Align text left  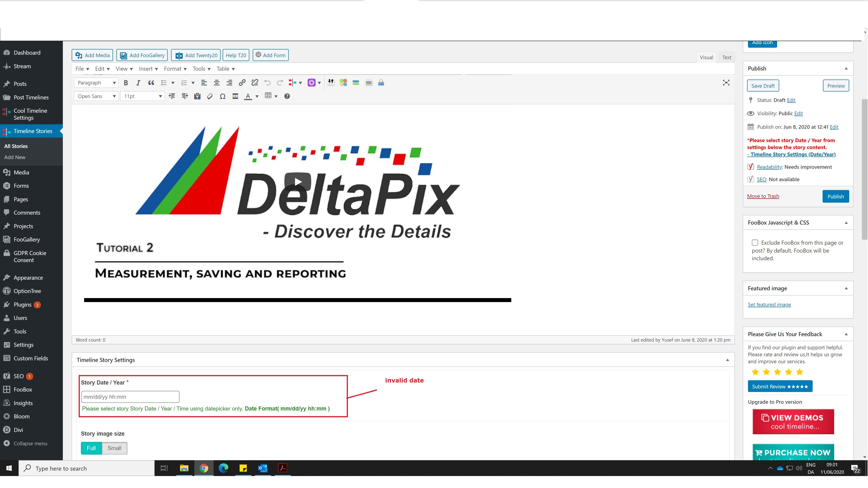click(204, 83)
